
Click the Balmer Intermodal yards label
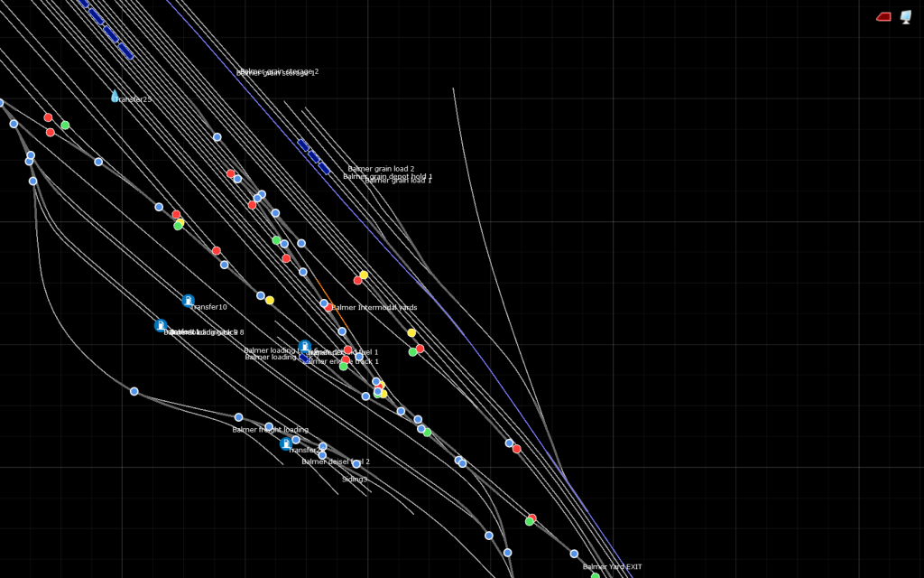tap(374, 307)
